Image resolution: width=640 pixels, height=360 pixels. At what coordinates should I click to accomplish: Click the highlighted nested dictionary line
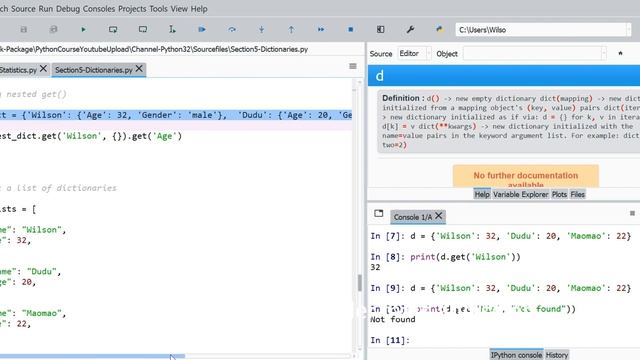coord(176,115)
